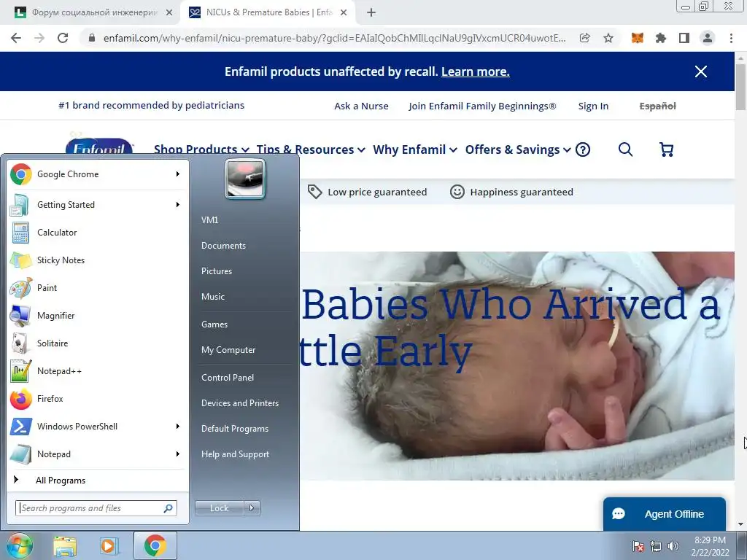Open Devices and Printers

[x=240, y=403]
